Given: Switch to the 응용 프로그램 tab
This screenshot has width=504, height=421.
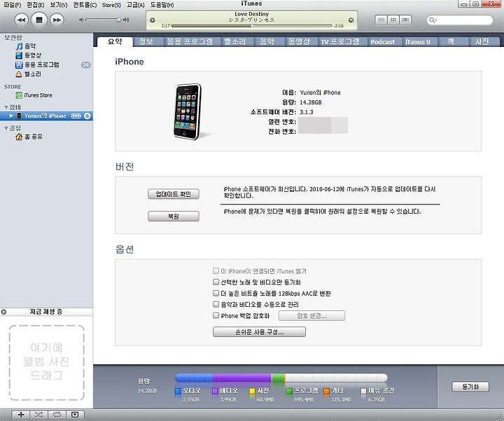Looking at the screenshot, I should [190, 42].
